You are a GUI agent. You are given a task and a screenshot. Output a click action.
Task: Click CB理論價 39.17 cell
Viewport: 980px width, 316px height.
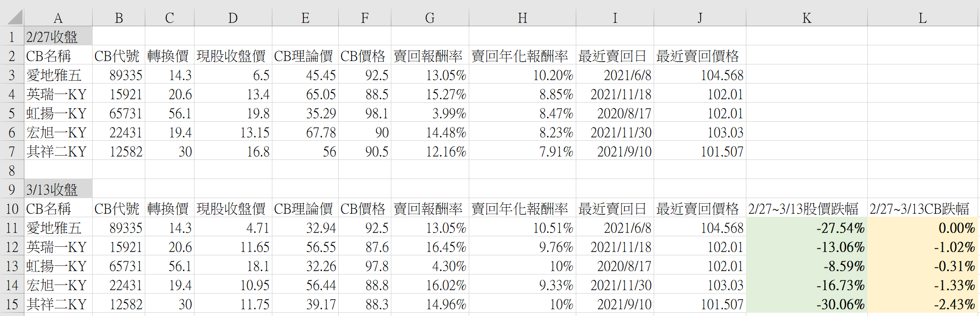pos(305,304)
